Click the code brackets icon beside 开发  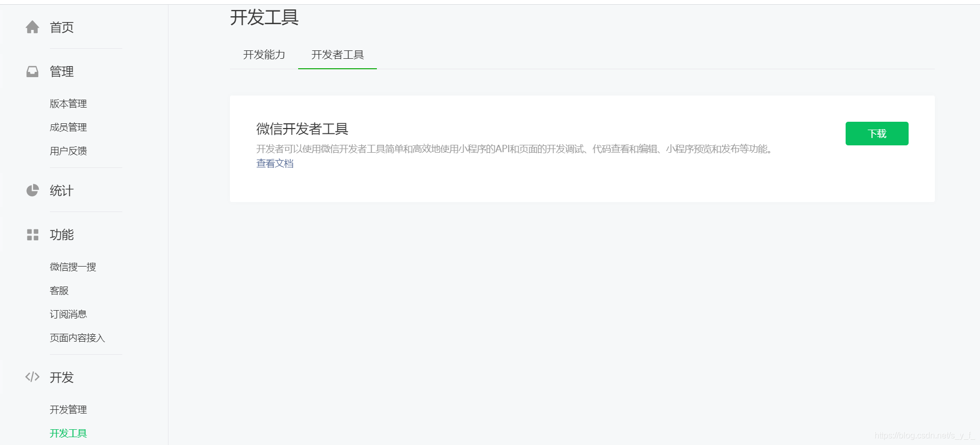coord(33,377)
